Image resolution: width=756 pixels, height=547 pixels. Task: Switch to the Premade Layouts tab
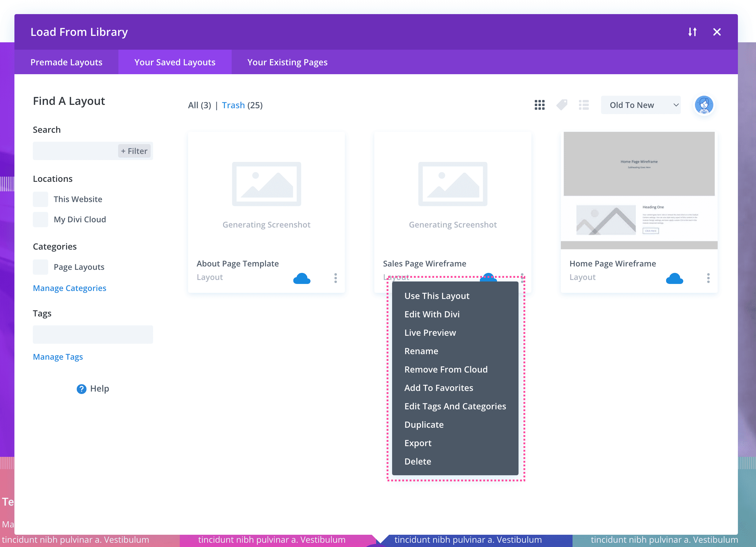pos(66,62)
